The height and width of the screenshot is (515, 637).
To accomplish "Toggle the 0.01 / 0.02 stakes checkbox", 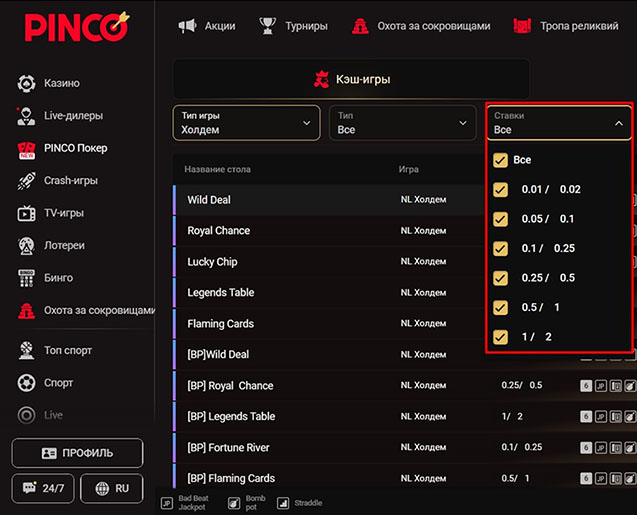I will (x=500, y=190).
